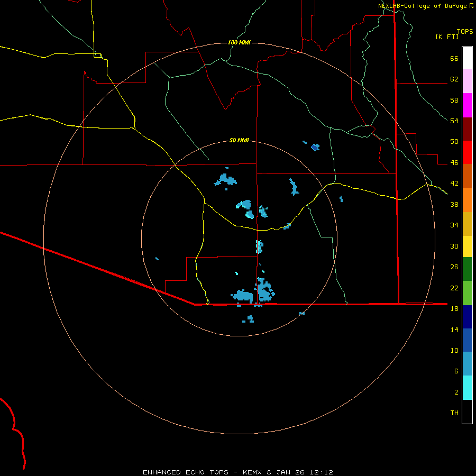Click the 34 legend value
This screenshot has width=476, height=476.
point(454,225)
